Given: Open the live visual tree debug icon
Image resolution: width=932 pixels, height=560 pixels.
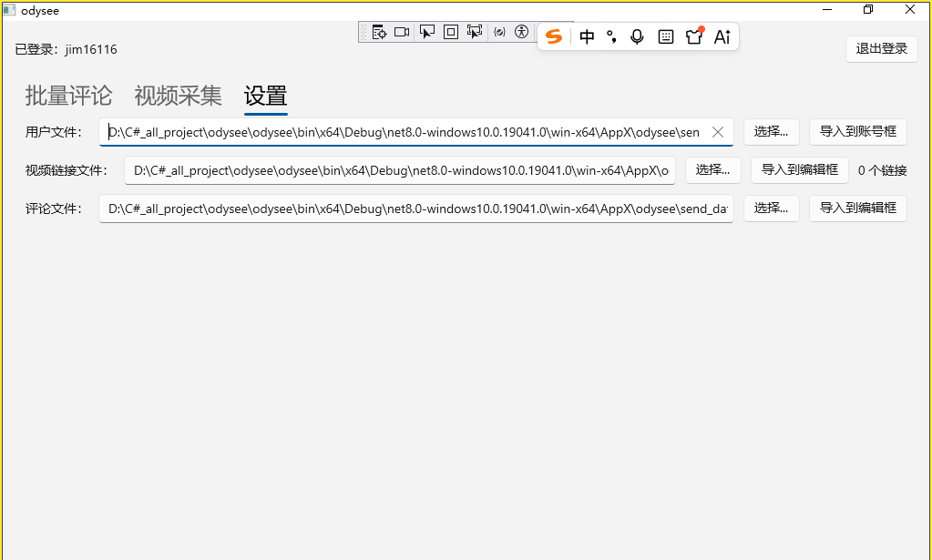Looking at the screenshot, I should coord(379,32).
